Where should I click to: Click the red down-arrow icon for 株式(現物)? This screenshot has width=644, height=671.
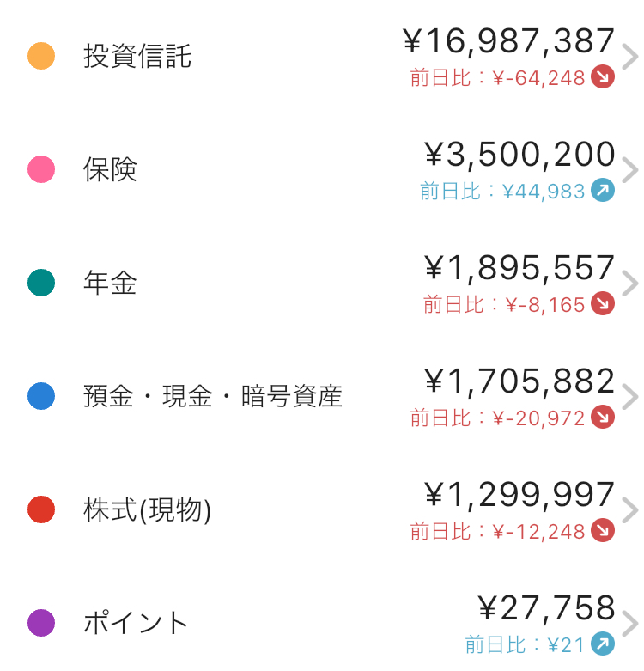(603, 530)
